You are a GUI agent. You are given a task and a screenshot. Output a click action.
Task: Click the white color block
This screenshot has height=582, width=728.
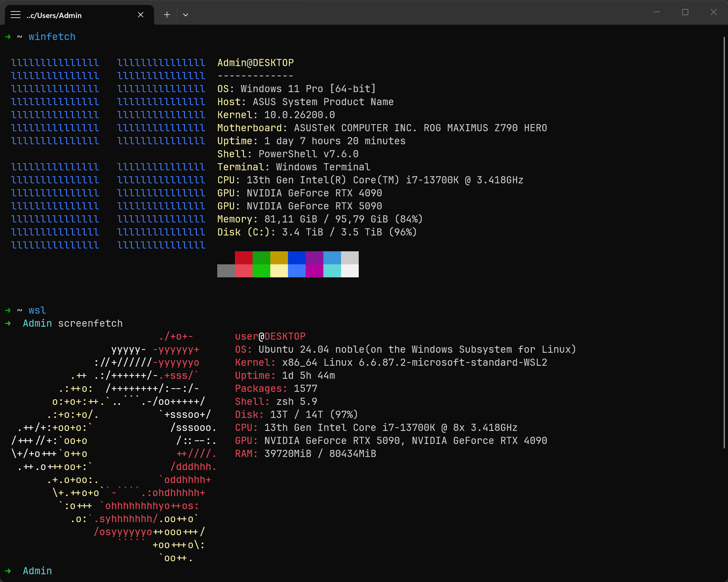pyautogui.click(x=350, y=271)
